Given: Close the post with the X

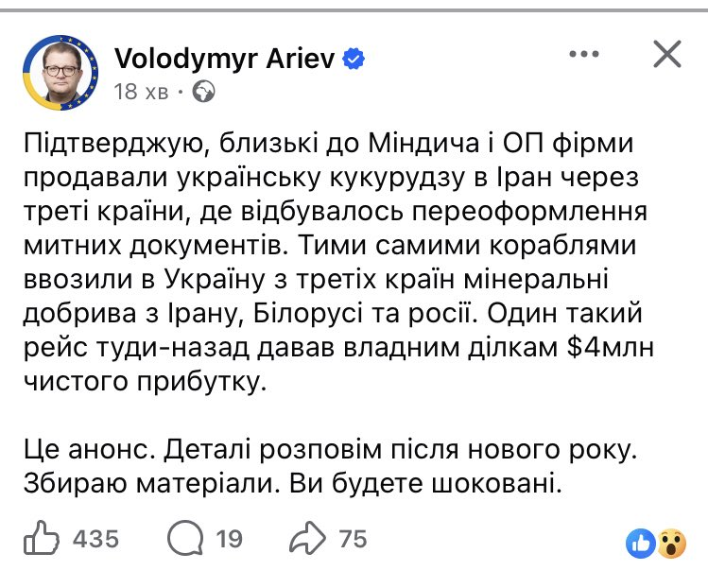Looking at the screenshot, I should tap(667, 56).
